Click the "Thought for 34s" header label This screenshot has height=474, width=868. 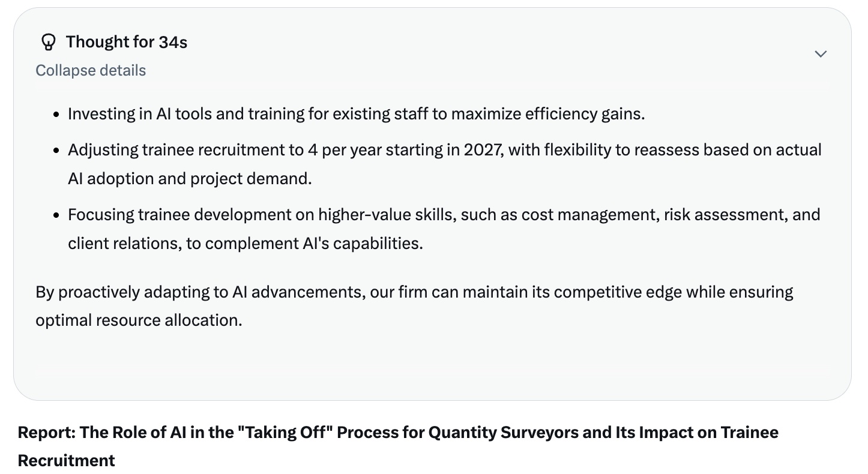[127, 42]
